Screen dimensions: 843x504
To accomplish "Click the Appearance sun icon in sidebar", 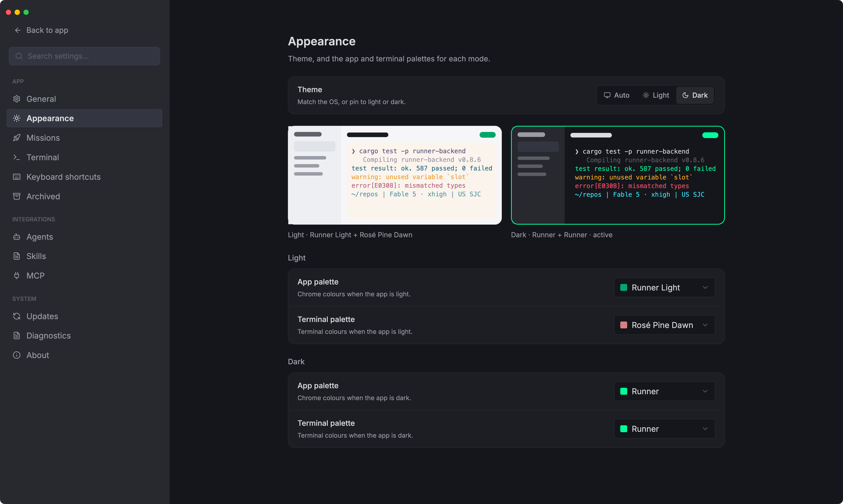I will click(x=17, y=118).
